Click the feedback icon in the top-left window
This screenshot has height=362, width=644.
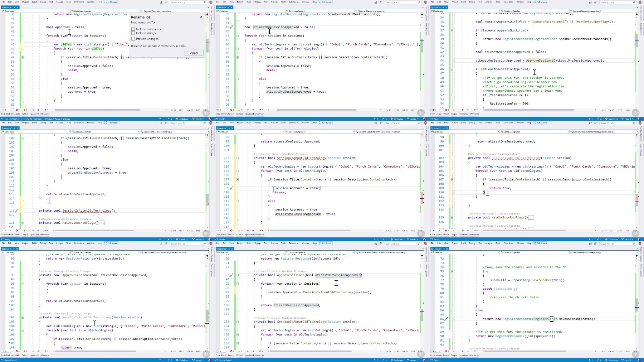[166, 2]
